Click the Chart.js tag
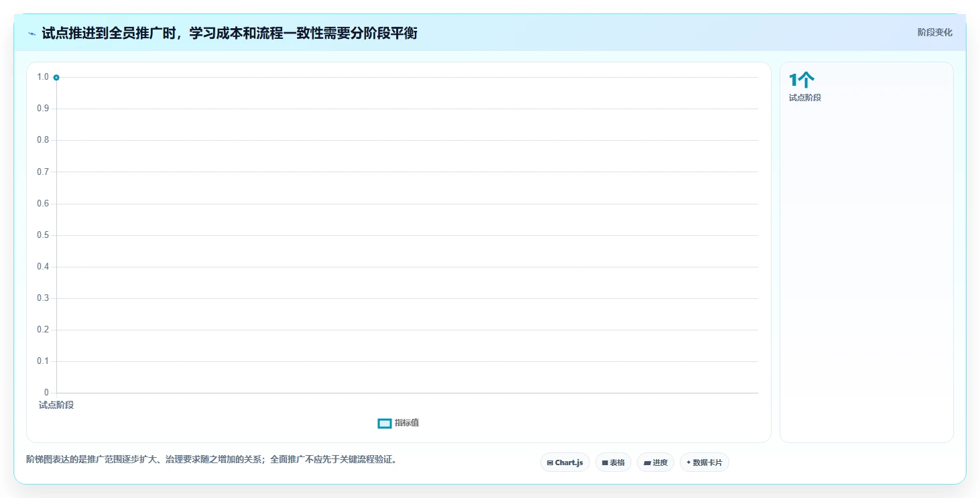 point(565,462)
